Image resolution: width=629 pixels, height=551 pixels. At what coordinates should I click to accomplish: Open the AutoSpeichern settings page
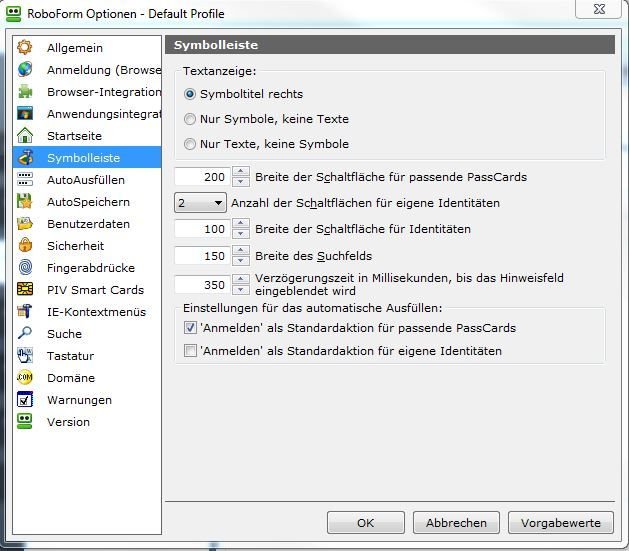[87, 201]
